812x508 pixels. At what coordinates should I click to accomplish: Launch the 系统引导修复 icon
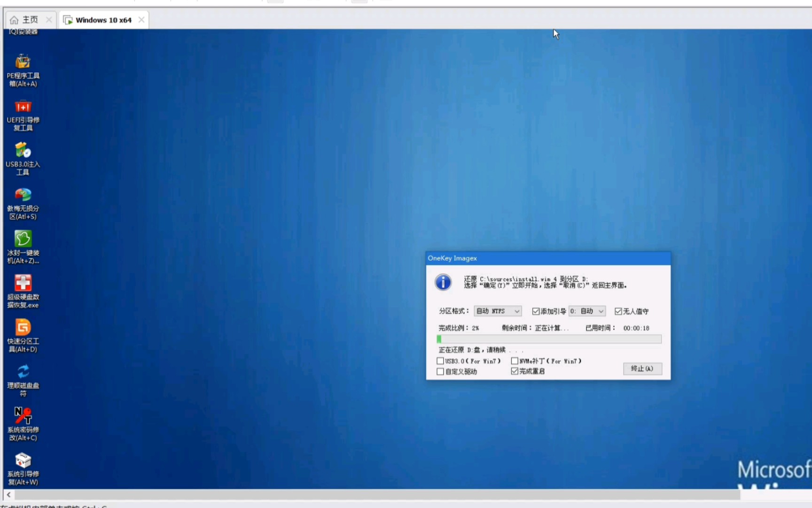click(x=23, y=468)
